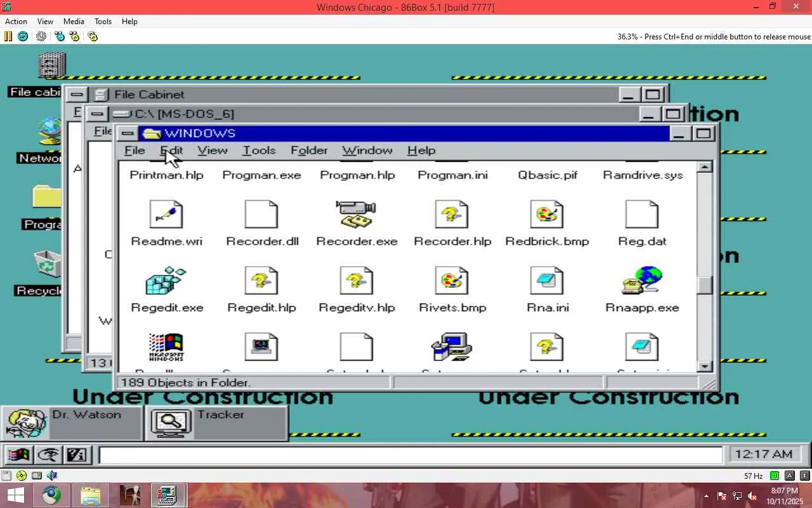Select the Rivets.bmp paint icon

click(x=452, y=281)
